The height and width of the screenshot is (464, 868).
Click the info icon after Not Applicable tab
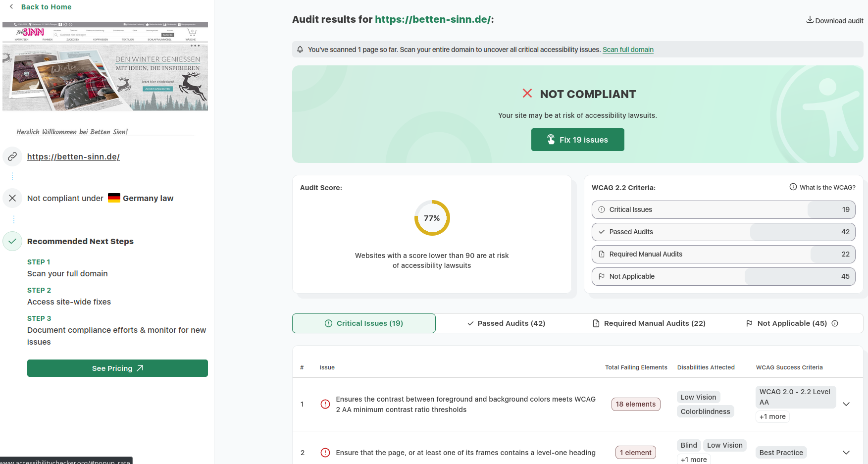(x=835, y=323)
